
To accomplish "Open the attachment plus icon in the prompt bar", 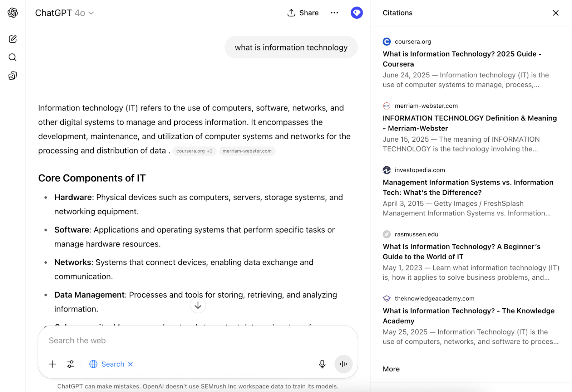I will point(52,364).
